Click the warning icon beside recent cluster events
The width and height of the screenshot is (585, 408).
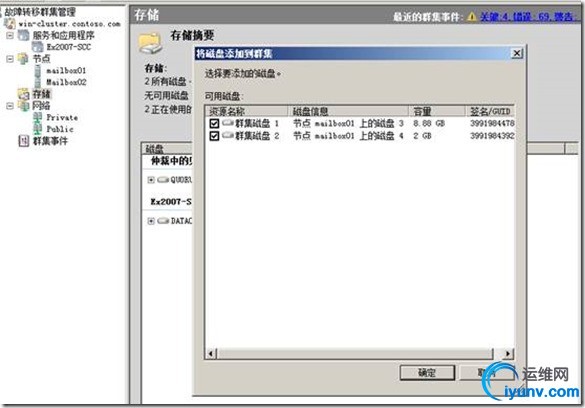pyautogui.click(x=472, y=17)
